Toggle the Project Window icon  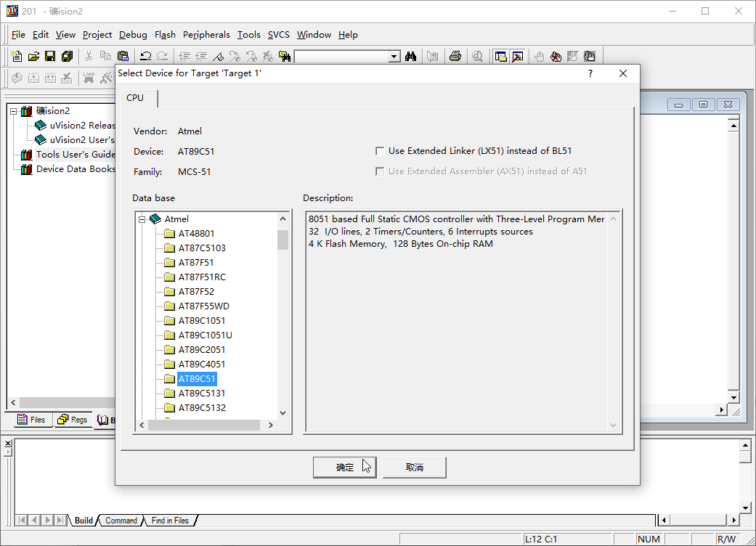pos(501,57)
